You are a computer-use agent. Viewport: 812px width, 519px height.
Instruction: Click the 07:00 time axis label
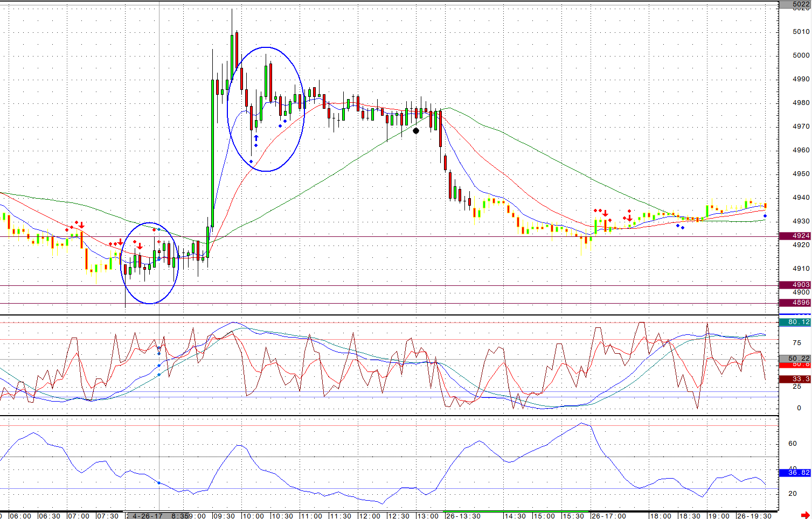pos(79,516)
